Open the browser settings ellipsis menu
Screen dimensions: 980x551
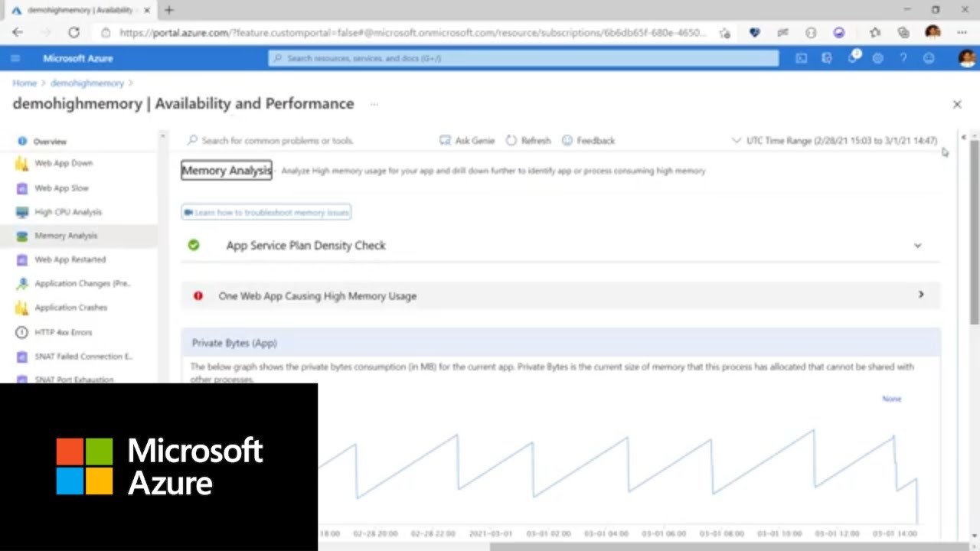(x=962, y=32)
